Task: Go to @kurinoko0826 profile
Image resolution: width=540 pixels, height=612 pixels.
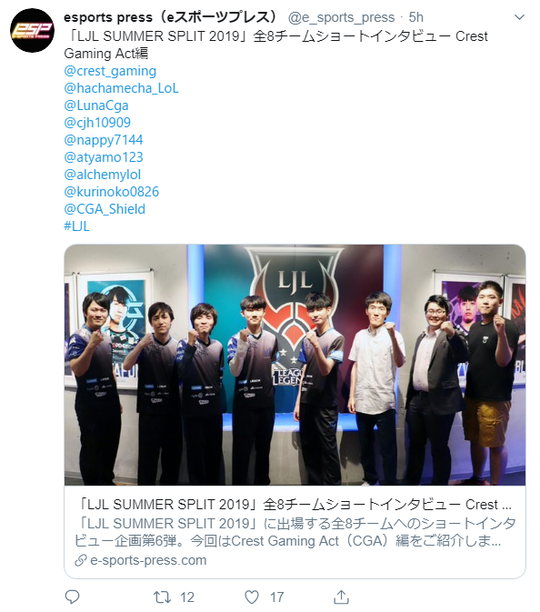Action: click(x=112, y=192)
